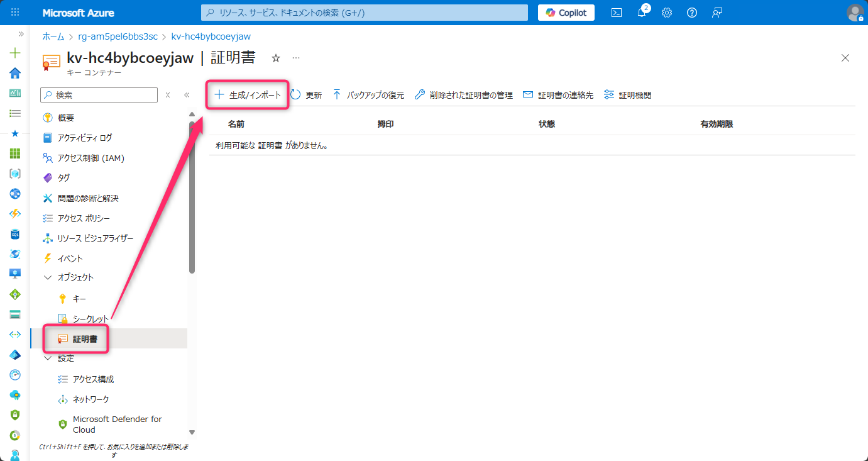
Task: Open the Cloud Shell icon in header
Action: tap(617, 13)
